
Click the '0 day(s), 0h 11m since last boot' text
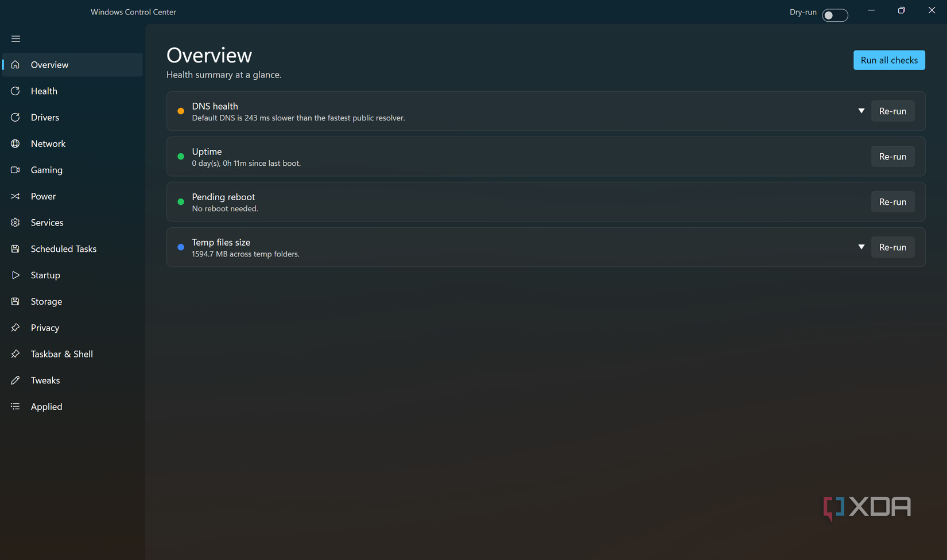click(246, 164)
